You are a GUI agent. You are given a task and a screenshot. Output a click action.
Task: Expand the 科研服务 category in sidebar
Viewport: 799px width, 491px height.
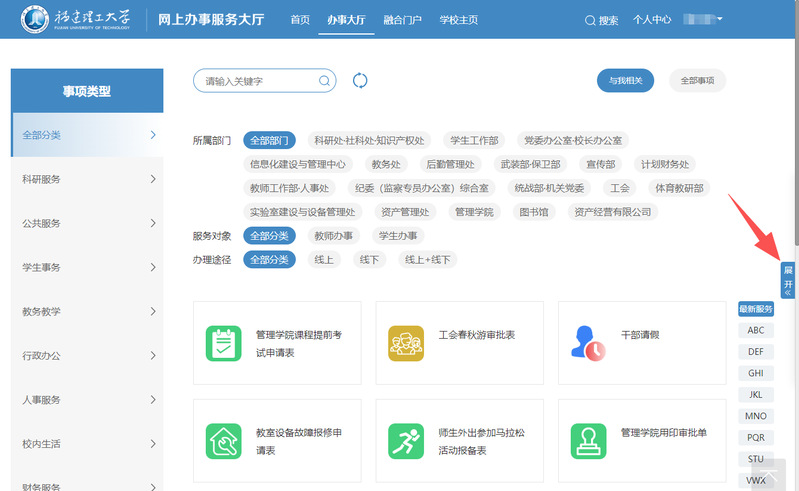point(86,179)
